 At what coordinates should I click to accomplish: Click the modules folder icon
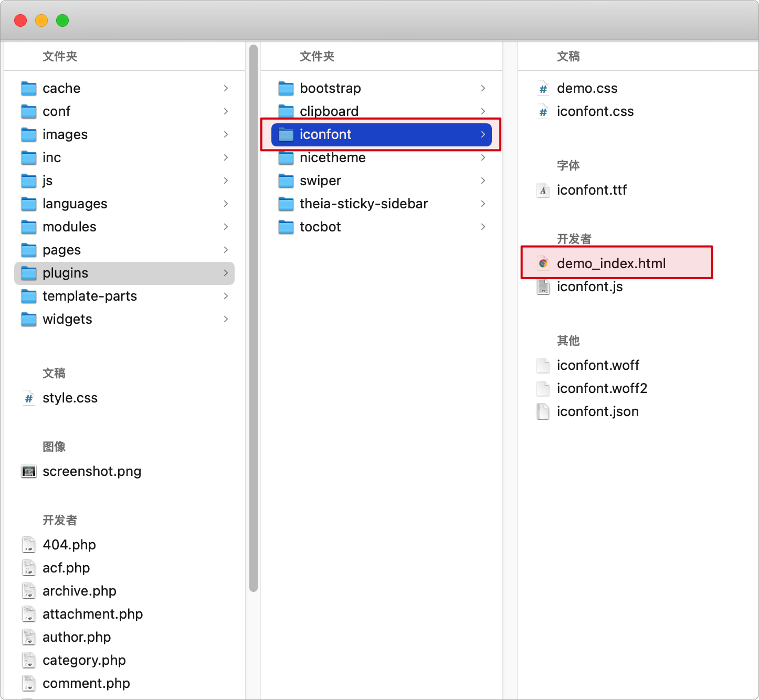click(29, 227)
